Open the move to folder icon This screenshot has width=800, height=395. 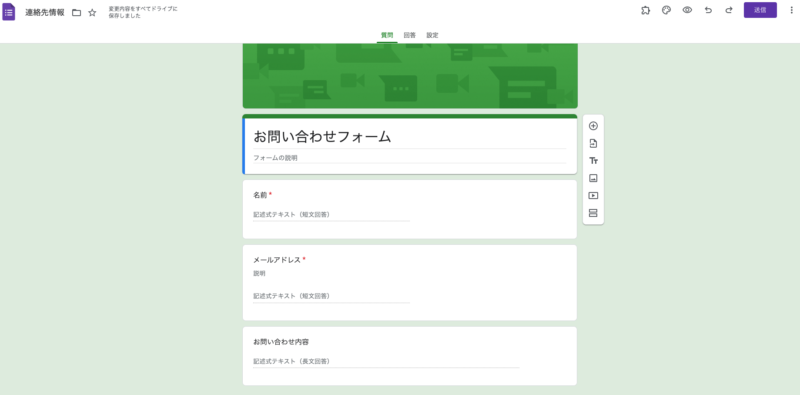point(77,13)
